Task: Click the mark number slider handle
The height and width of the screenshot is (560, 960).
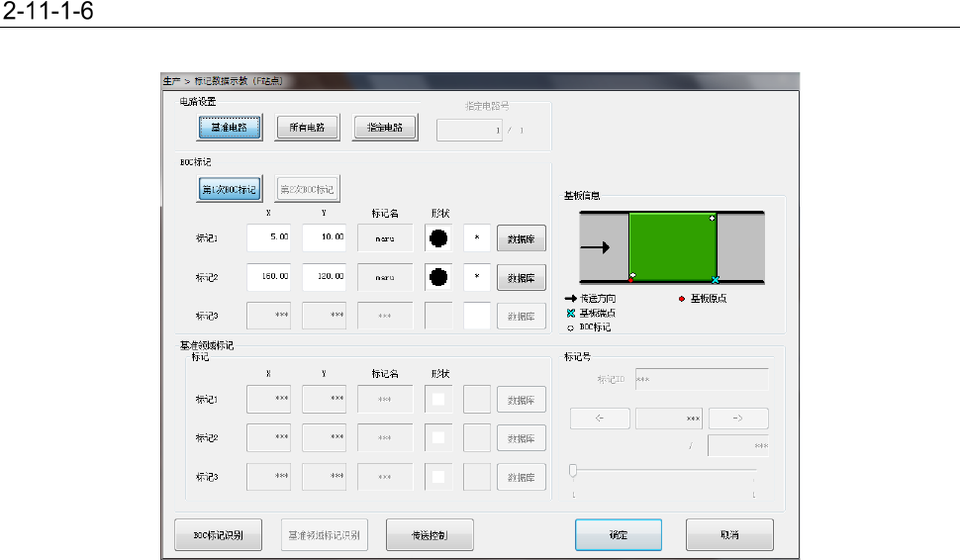Action: 573,471
